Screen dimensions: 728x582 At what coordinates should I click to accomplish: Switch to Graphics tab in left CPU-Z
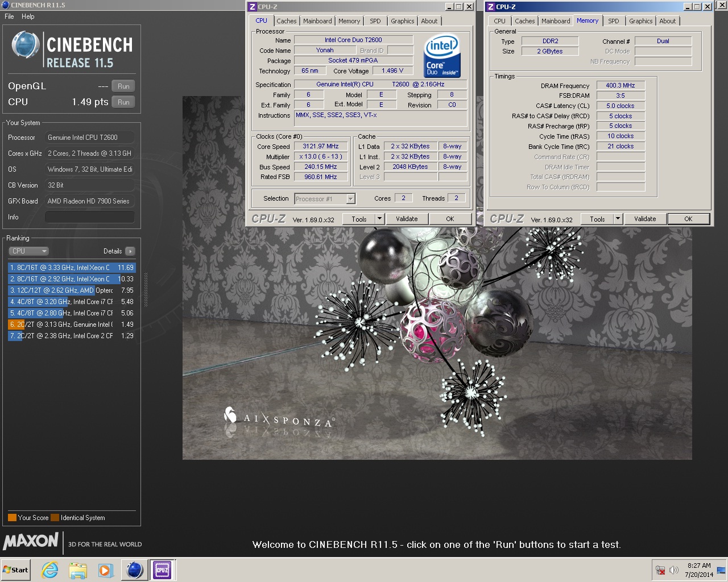tap(402, 21)
